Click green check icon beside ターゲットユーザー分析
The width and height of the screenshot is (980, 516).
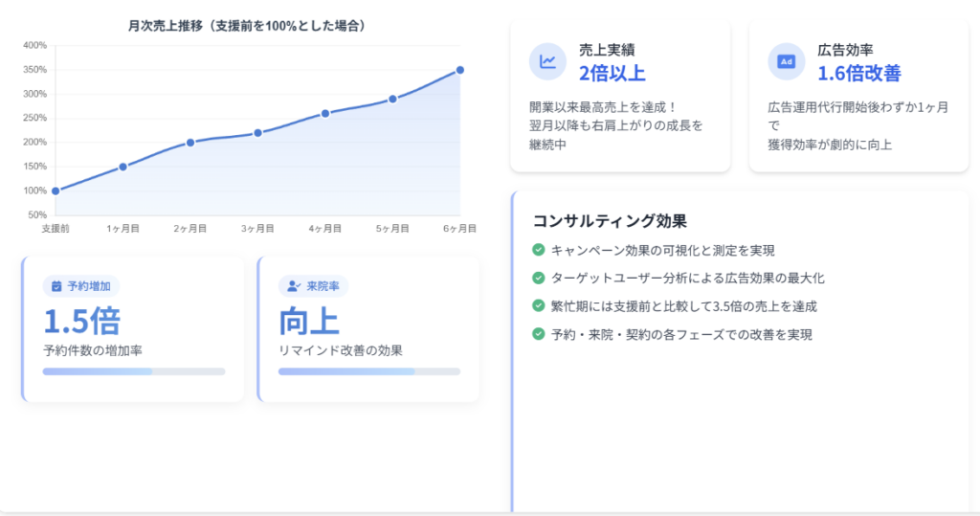click(x=539, y=278)
